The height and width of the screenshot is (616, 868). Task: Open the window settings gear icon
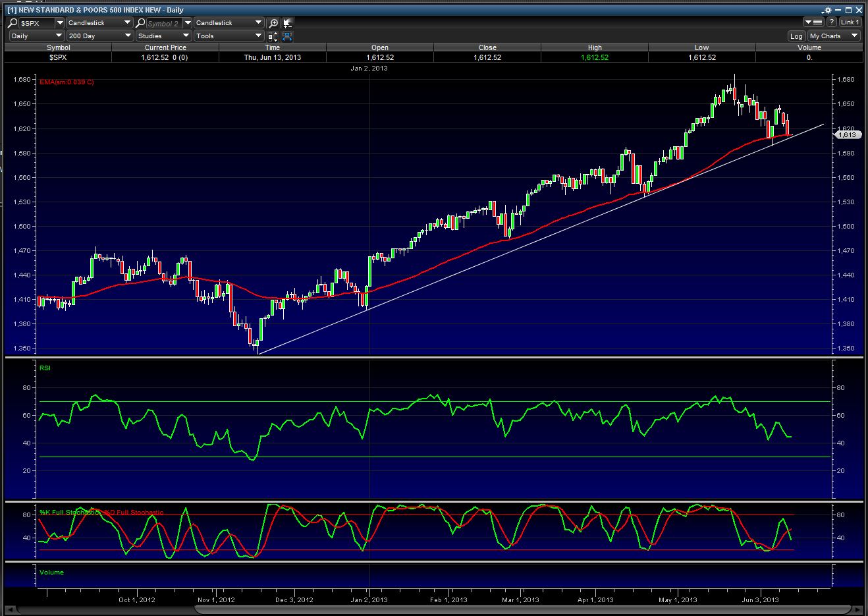827,10
